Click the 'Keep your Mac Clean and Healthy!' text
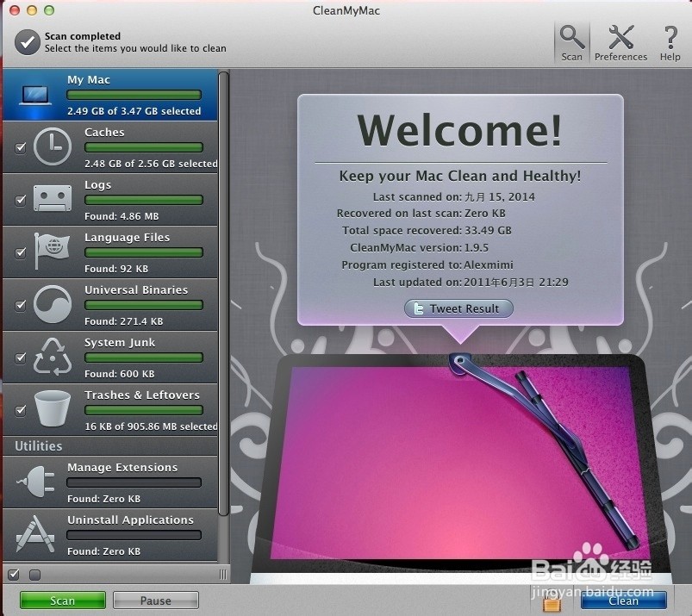 pos(460,176)
